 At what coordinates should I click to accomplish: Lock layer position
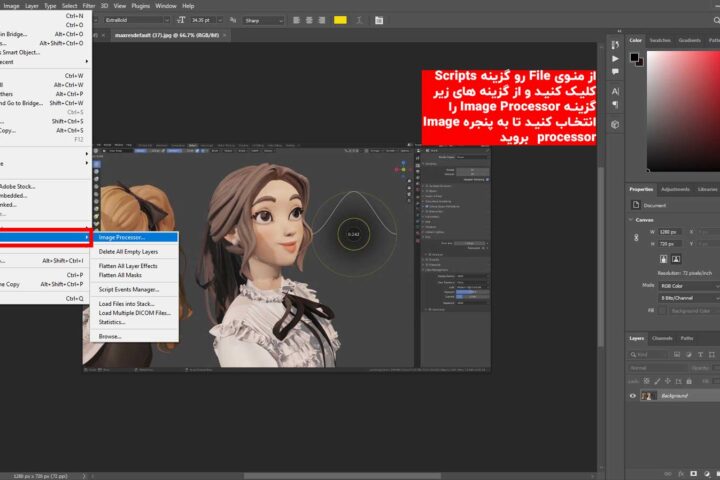(668, 381)
